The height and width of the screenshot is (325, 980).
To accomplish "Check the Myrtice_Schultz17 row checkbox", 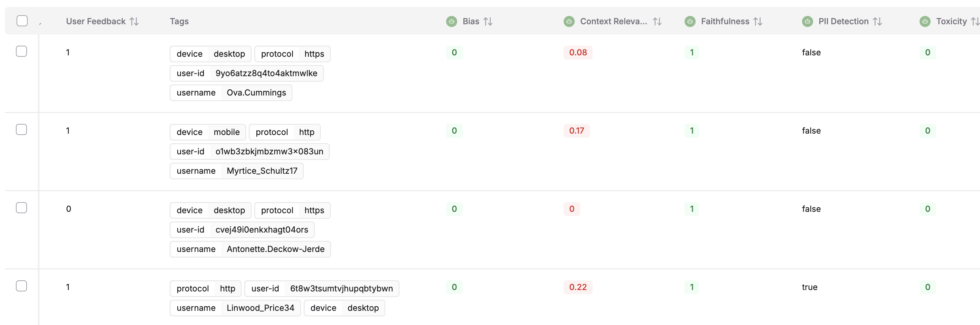I will [22, 129].
